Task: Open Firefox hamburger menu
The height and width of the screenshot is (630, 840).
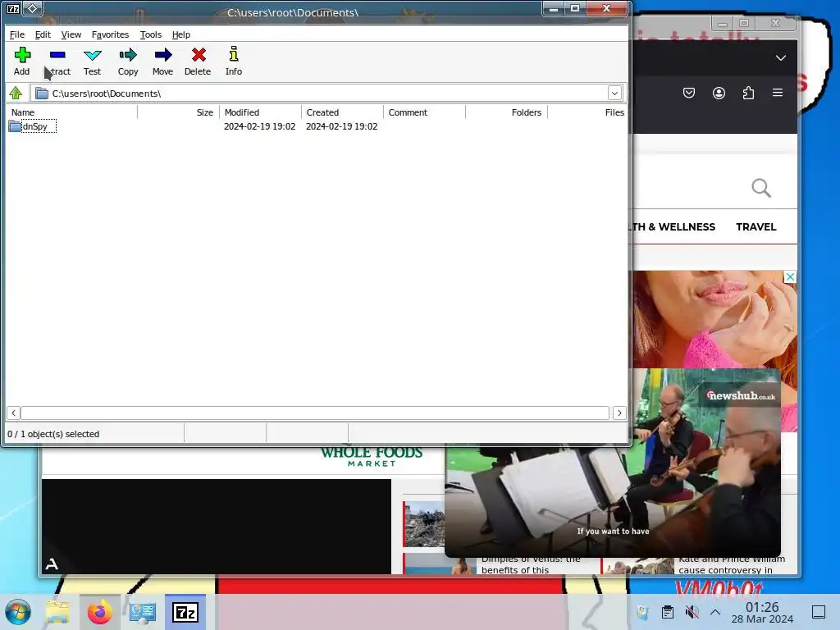Action: pyautogui.click(x=778, y=93)
